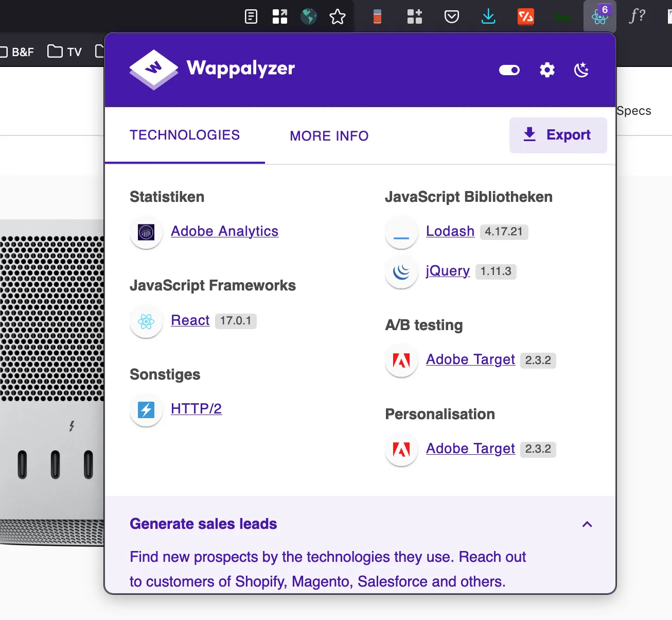Switch Wappalyzer to dark mode with moon icon
Viewport: 672px width, 620px height.
tap(581, 70)
